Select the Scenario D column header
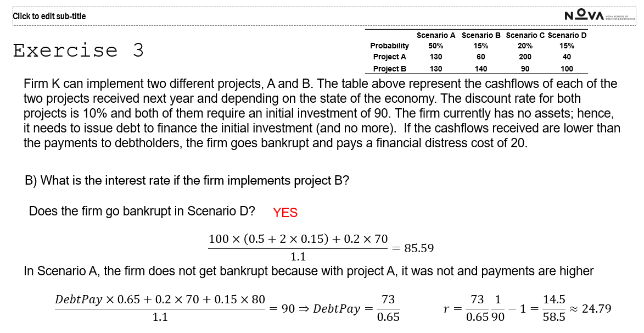The image size is (644, 333). (x=567, y=35)
